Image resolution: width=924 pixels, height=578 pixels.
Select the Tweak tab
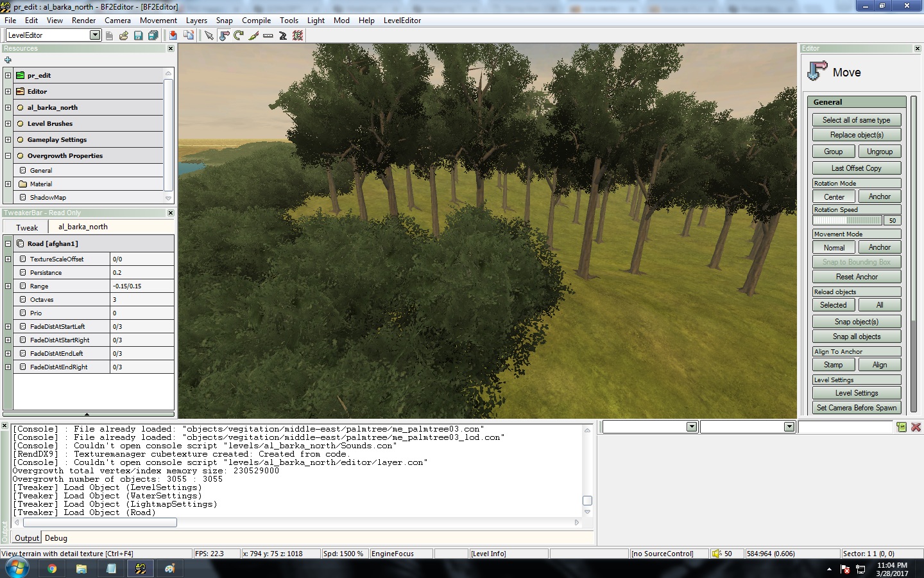(27, 227)
